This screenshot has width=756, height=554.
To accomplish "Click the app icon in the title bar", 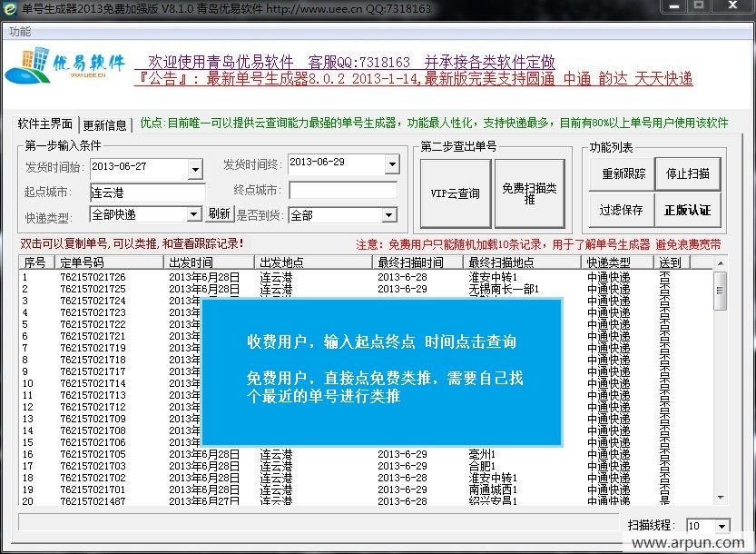I will 10,8.
